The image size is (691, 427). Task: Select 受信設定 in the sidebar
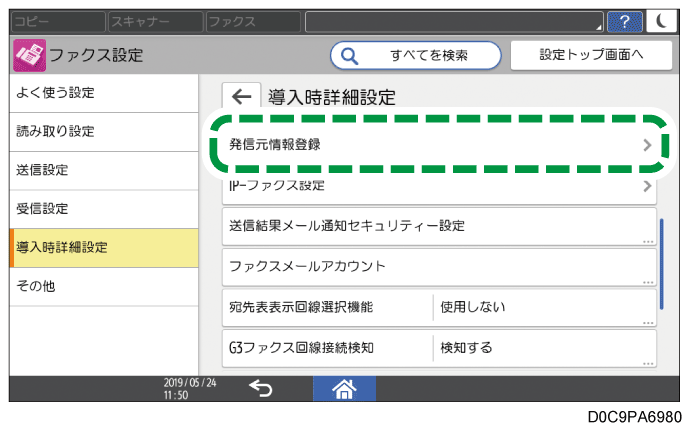click(104, 209)
